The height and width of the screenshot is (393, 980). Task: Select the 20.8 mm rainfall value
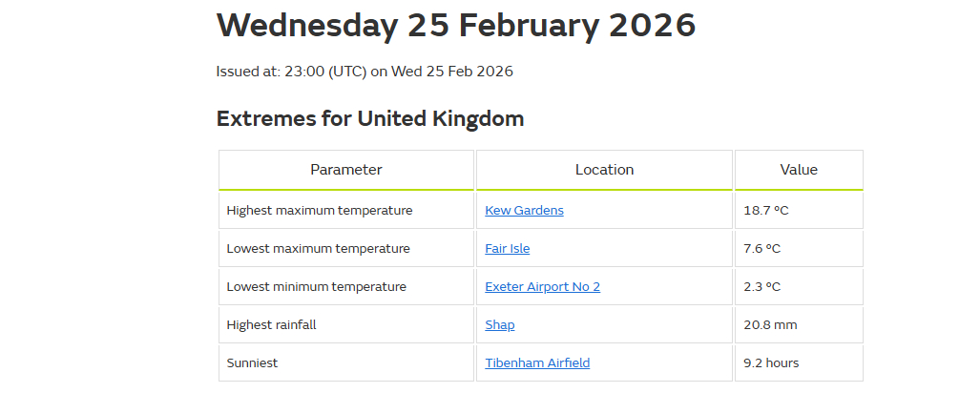(770, 324)
